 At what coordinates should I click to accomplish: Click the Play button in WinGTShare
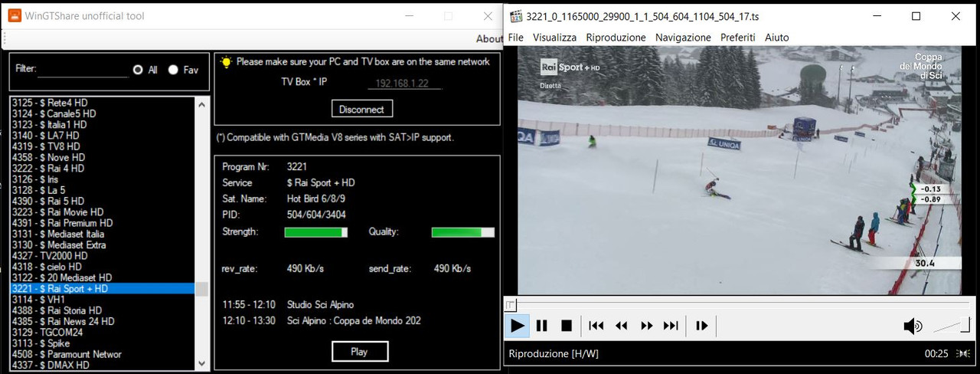point(359,352)
